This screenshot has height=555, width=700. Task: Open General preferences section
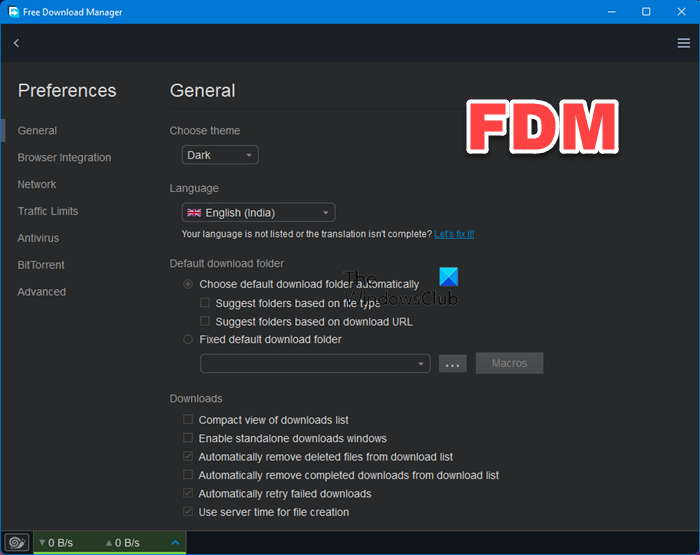coord(38,131)
